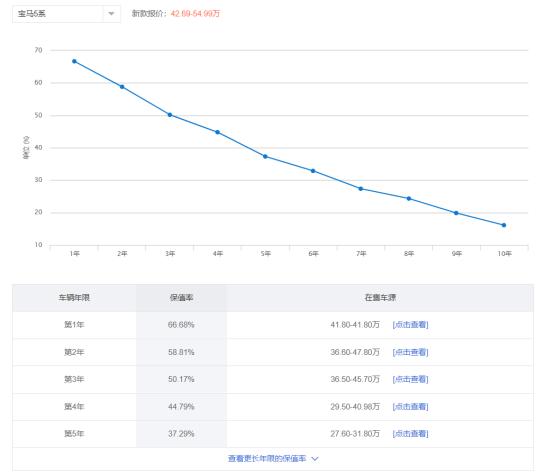Viewport: 554px width, 474px height.
Task: Click the 10年 x-axis label
Action: point(505,254)
